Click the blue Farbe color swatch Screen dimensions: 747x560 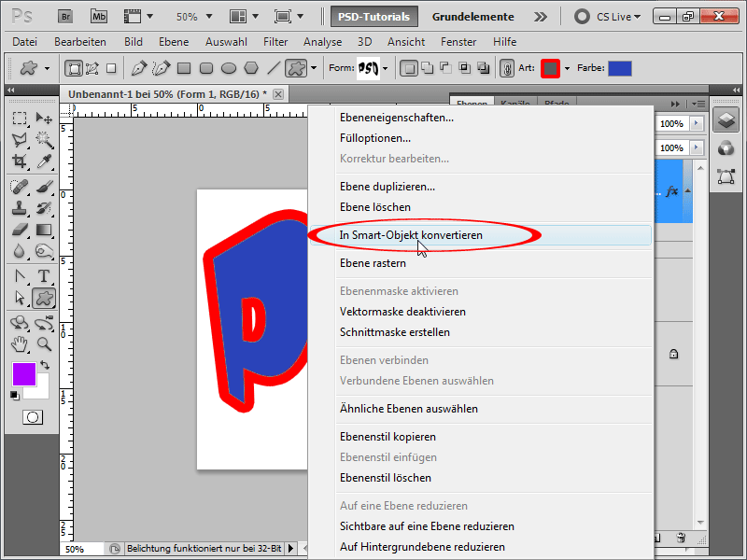coord(620,68)
